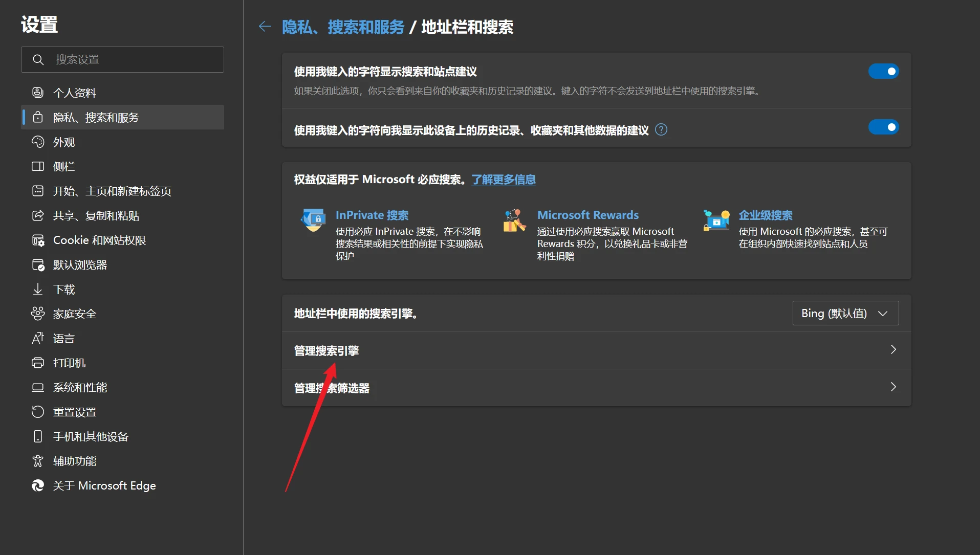Click the 默认浏览器 icon
Image resolution: width=980 pixels, height=555 pixels.
(x=38, y=264)
